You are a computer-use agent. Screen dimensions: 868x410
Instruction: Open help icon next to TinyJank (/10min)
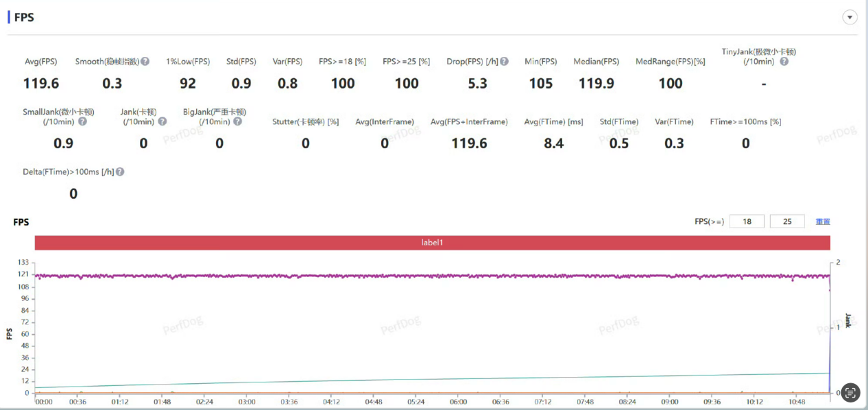784,61
